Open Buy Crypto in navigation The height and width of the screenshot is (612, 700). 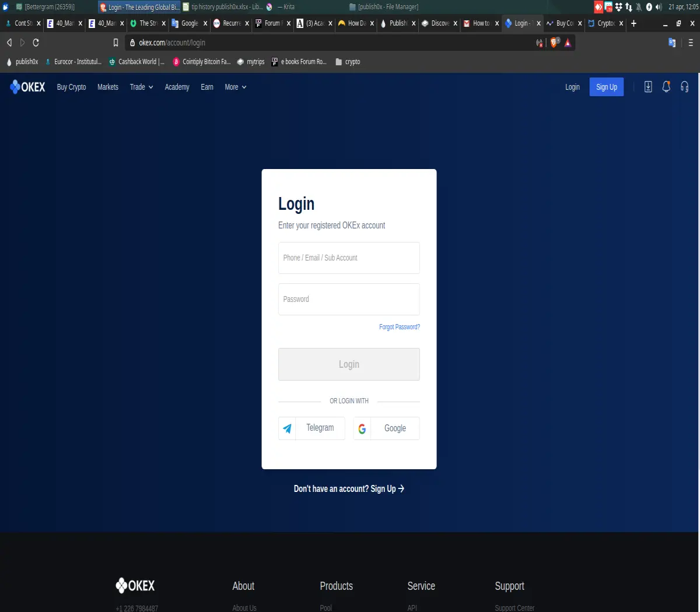click(71, 87)
